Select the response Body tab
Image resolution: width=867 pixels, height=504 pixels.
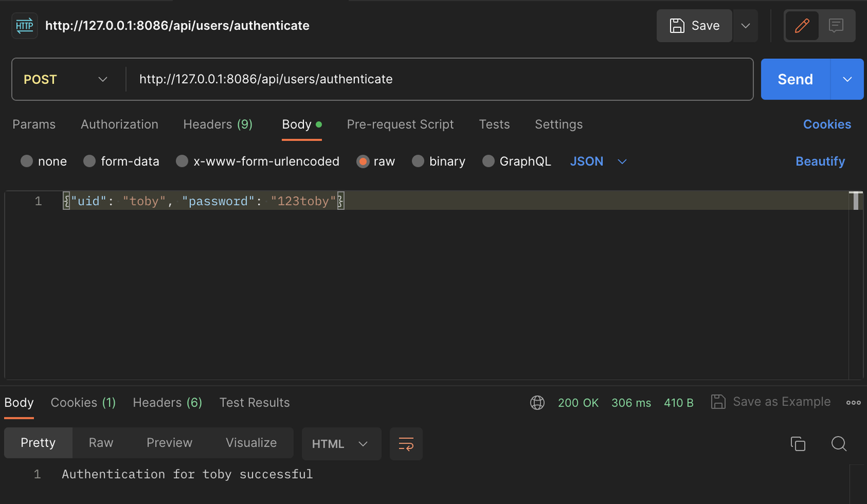click(x=19, y=402)
